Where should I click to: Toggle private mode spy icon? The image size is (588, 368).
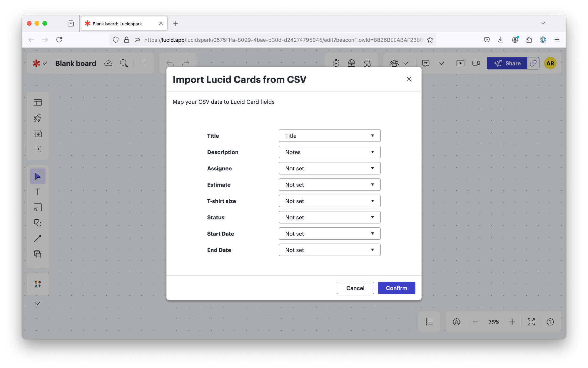coord(367,63)
